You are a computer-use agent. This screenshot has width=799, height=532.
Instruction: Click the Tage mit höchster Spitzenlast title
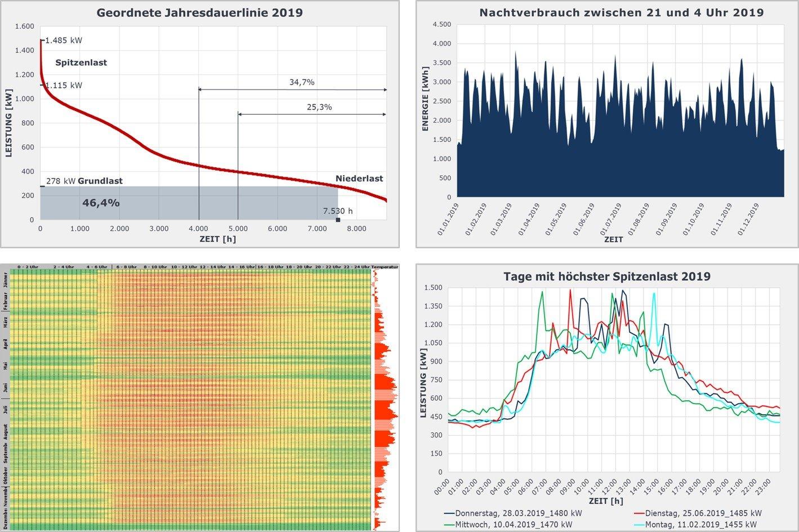coord(606,276)
